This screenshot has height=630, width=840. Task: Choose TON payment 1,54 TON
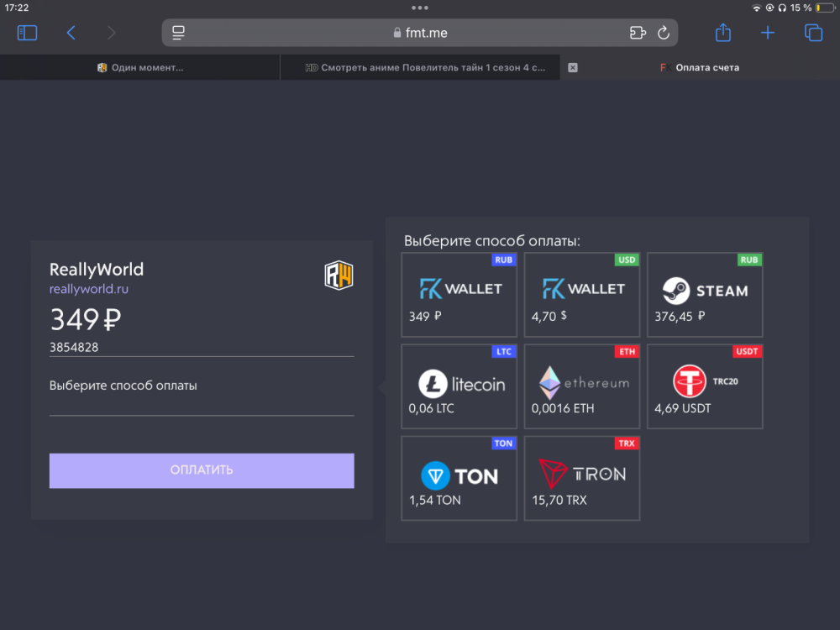coord(459,478)
